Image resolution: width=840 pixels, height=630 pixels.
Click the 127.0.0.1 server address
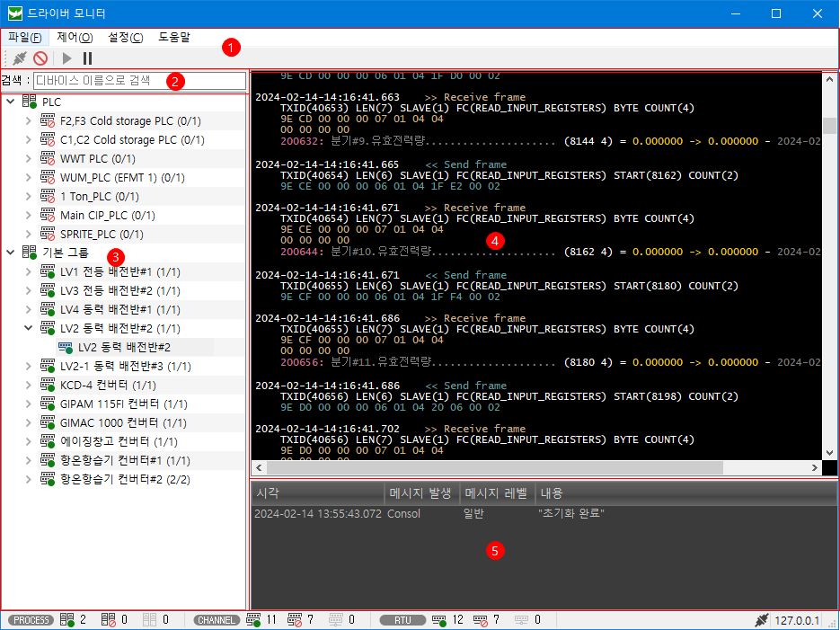(x=797, y=620)
